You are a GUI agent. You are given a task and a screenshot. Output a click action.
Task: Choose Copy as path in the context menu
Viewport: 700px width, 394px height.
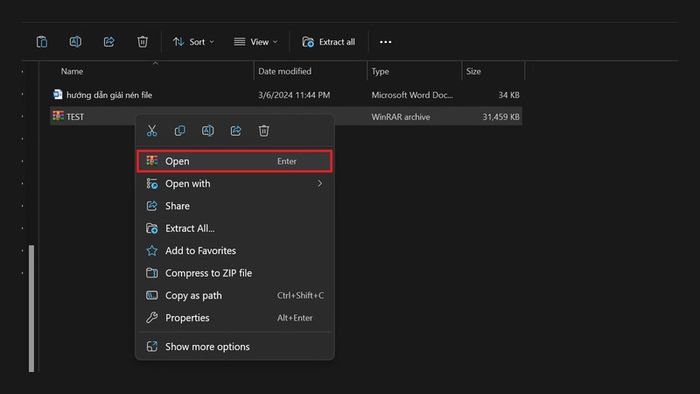click(234, 295)
